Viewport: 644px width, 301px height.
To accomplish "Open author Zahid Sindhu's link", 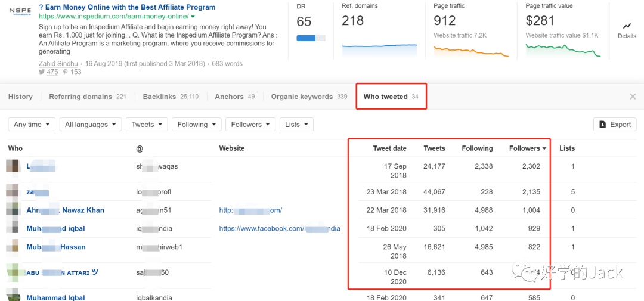I will 58,64.
